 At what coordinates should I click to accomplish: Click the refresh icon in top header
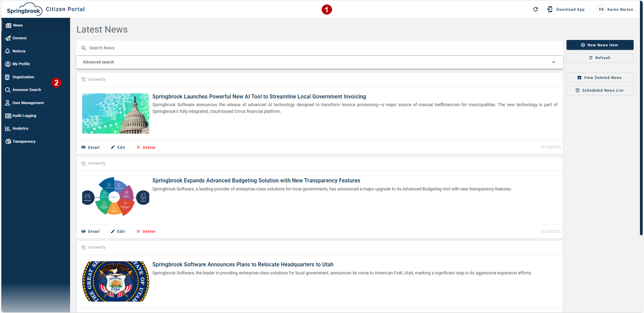click(x=536, y=9)
